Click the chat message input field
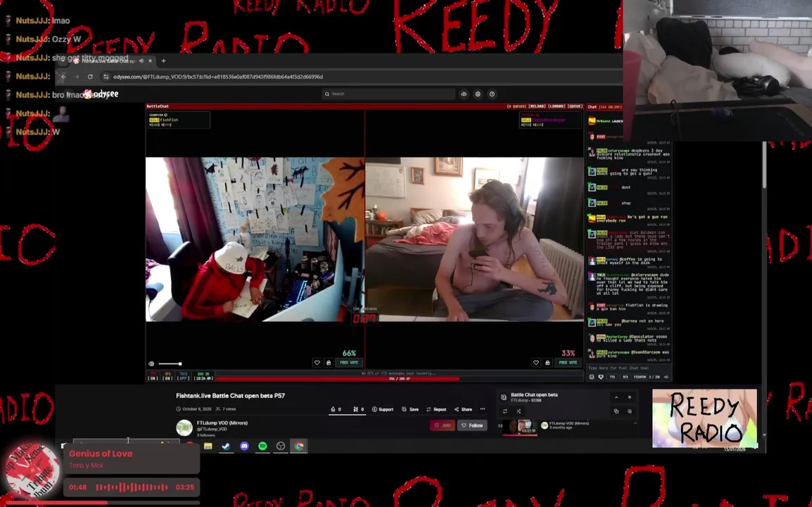Image resolution: width=812 pixels, height=507 pixels. coord(628,368)
